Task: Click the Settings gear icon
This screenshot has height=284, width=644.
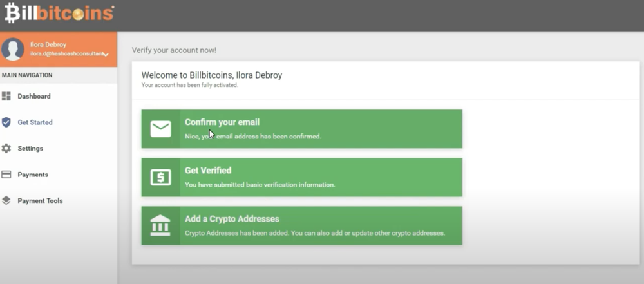Action: (x=6, y=148)
